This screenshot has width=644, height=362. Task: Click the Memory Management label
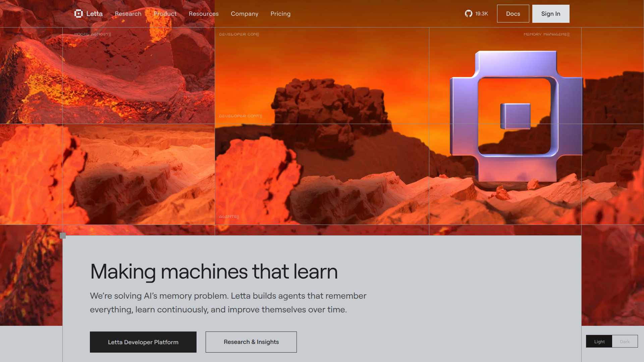pyautogui.click(x=546, y=34)
